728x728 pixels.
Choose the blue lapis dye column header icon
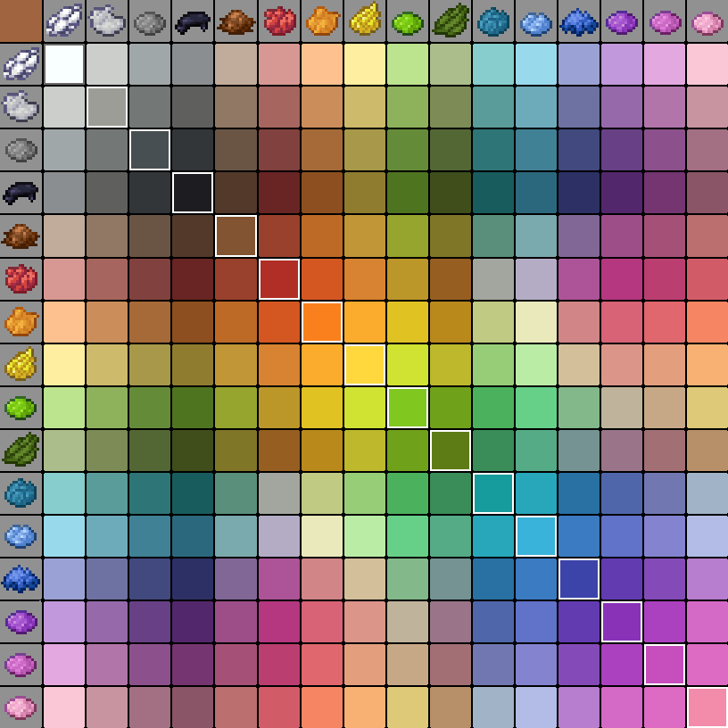[578, 21]
